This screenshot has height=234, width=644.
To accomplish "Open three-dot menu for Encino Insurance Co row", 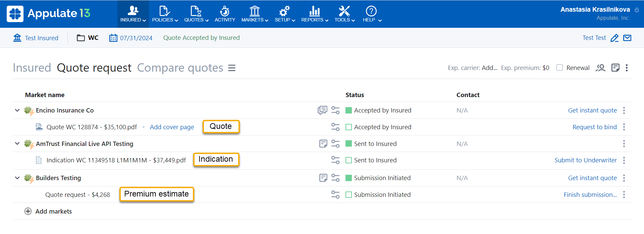I will point(624,110).
